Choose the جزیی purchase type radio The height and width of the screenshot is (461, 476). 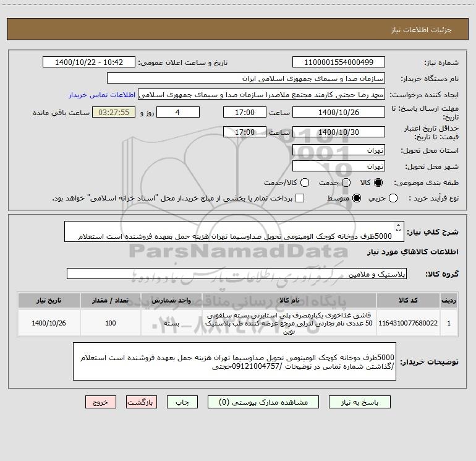coord(393,198)
